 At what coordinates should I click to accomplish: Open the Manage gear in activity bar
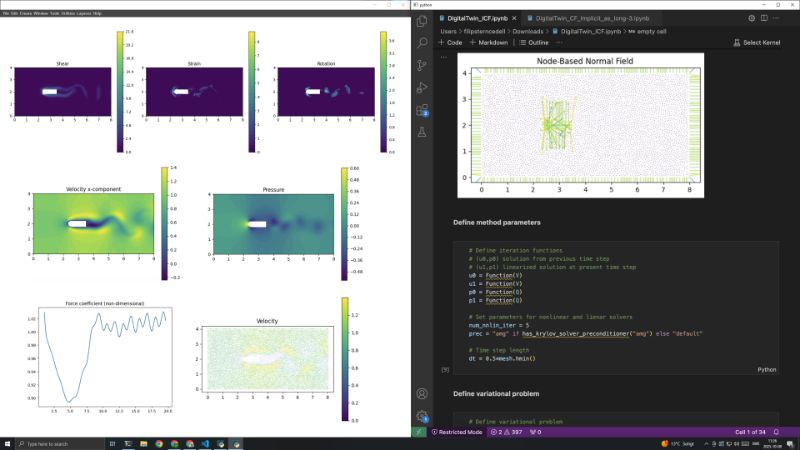pyautogui.click(x=422, y=416)
